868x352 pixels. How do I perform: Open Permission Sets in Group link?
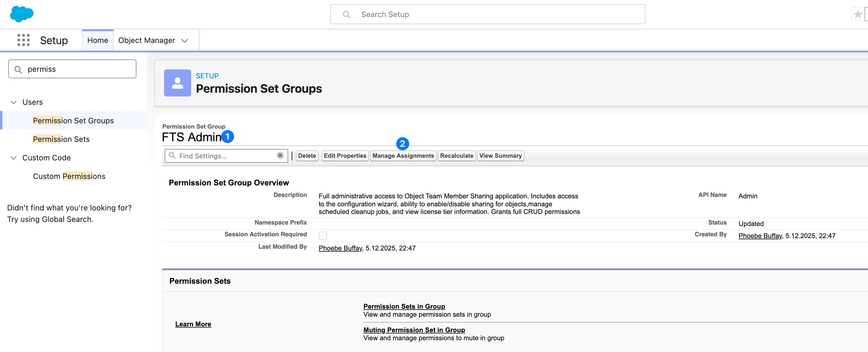coord(404,306)
